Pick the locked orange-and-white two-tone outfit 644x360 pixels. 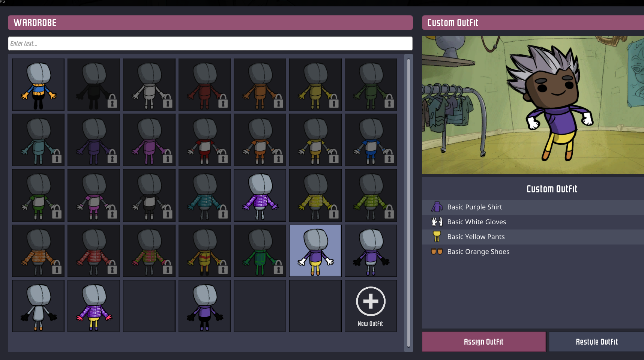[x=260, y=140]
